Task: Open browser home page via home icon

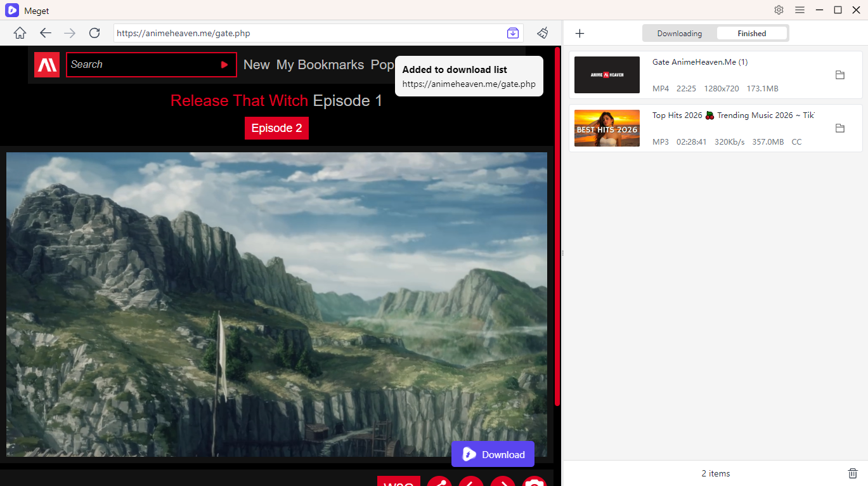Action: coord(20,33)
